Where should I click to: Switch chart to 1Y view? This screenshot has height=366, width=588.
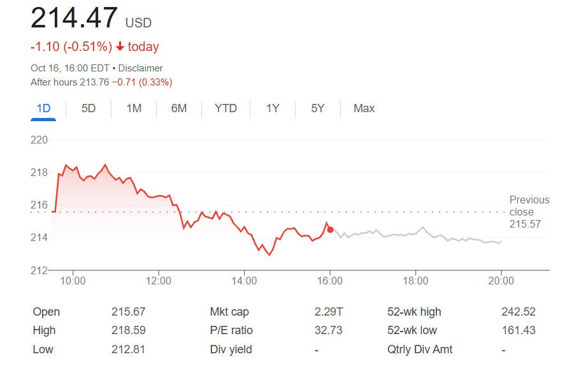point(273,108)
